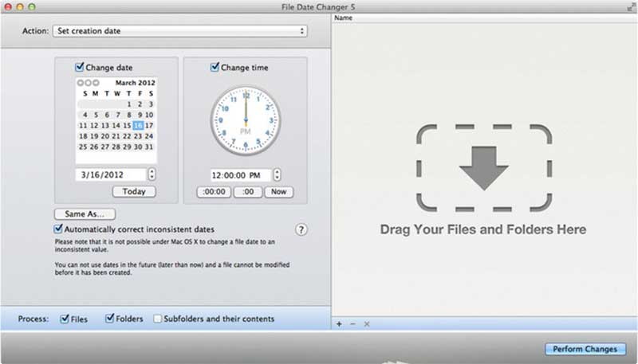Open the Same As... dialog
This screenshot has width=638, height=364.
click(x=85, y=213)
